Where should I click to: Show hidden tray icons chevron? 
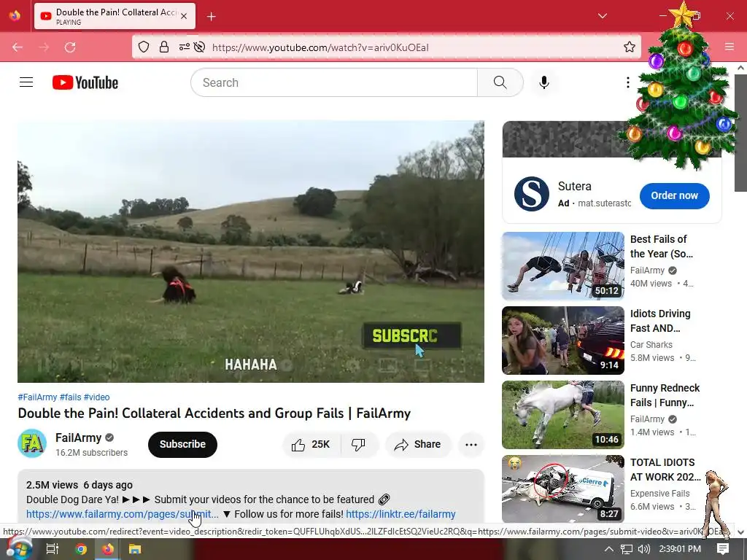(x=608, y=549)
